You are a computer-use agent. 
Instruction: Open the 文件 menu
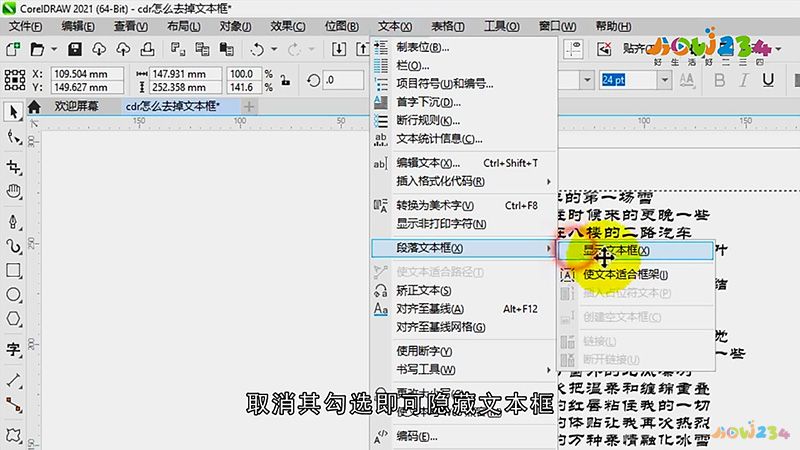click(x=26, y=26)
